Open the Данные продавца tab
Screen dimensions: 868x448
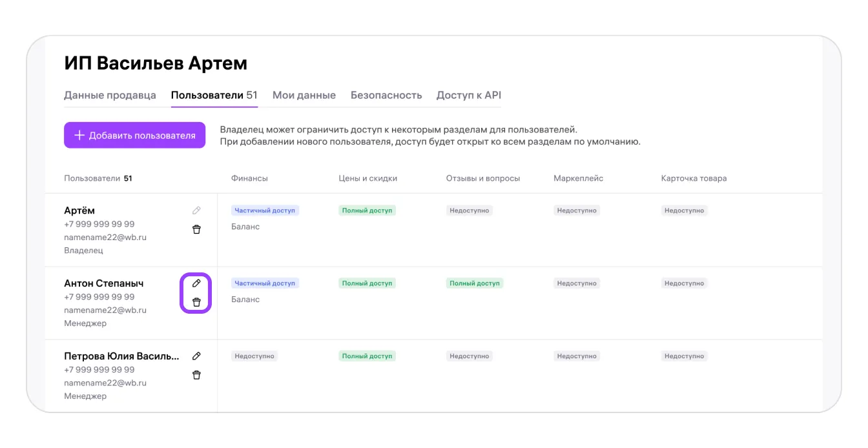click(110, 96)
